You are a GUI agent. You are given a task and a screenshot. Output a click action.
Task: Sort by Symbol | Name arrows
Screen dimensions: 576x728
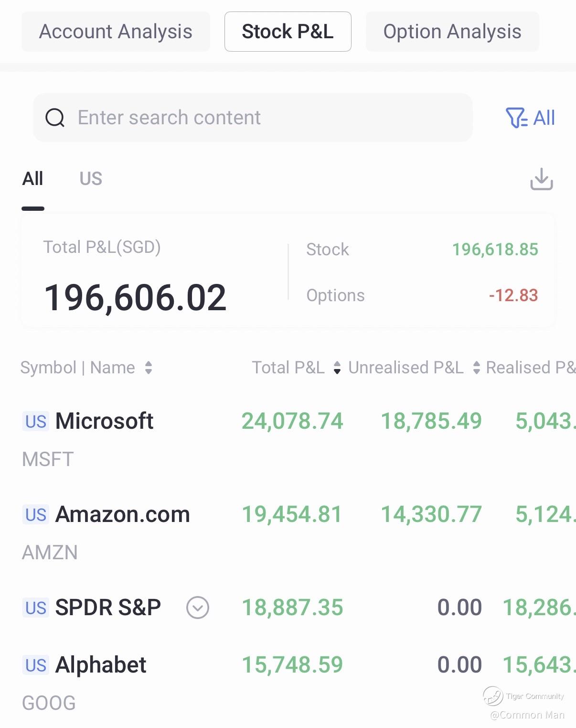point(149,368)
